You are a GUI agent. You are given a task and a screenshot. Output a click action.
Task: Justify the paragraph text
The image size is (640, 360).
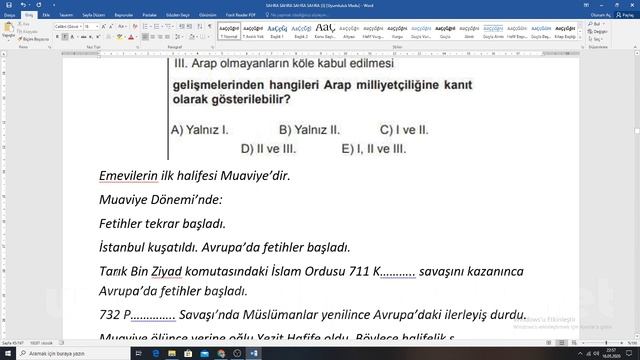point(167,37)
